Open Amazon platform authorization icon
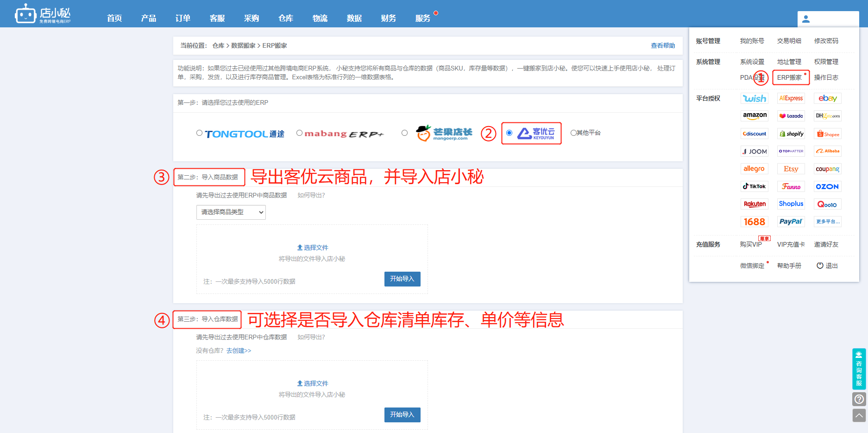Image resolution: width=868 pixels, height=433 pixels. tap(755, 116)
